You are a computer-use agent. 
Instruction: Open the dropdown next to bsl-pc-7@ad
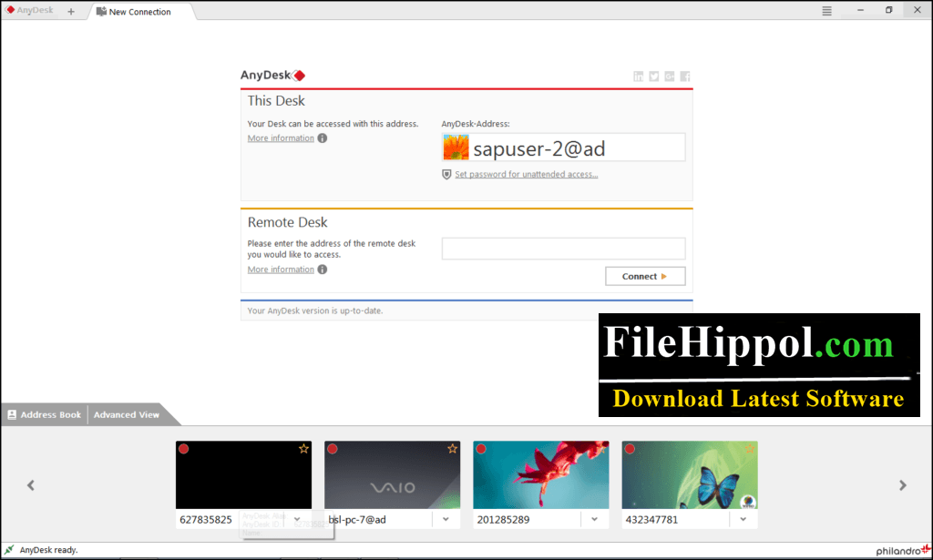(x=446, y=518)
